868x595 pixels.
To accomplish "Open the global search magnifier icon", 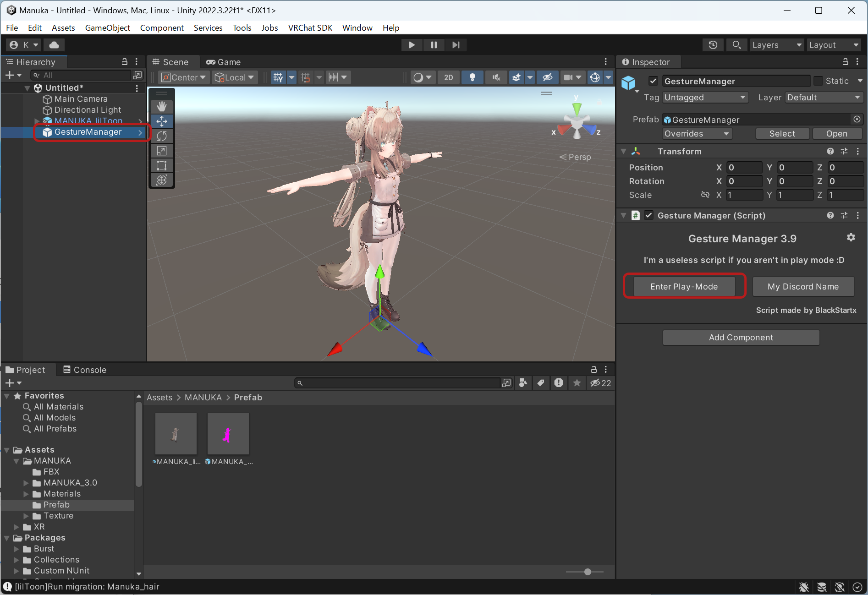I will click(x=736, y=45).
